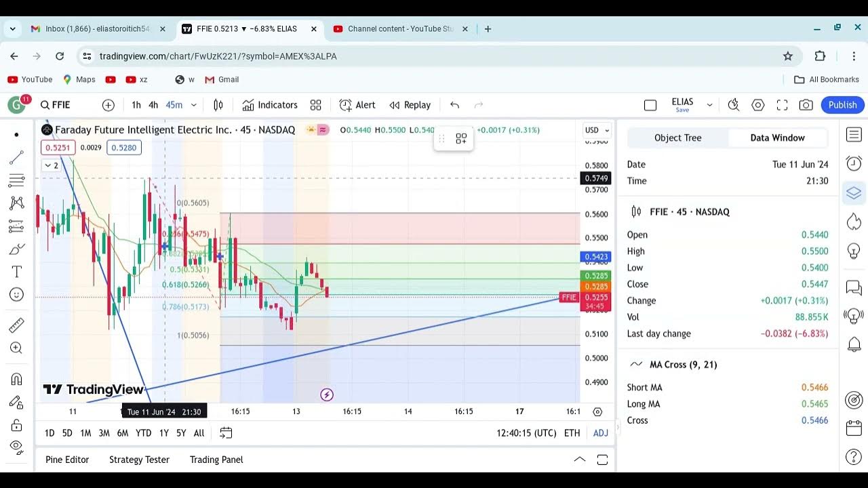Open notifications bell panel

pos(854,345)
